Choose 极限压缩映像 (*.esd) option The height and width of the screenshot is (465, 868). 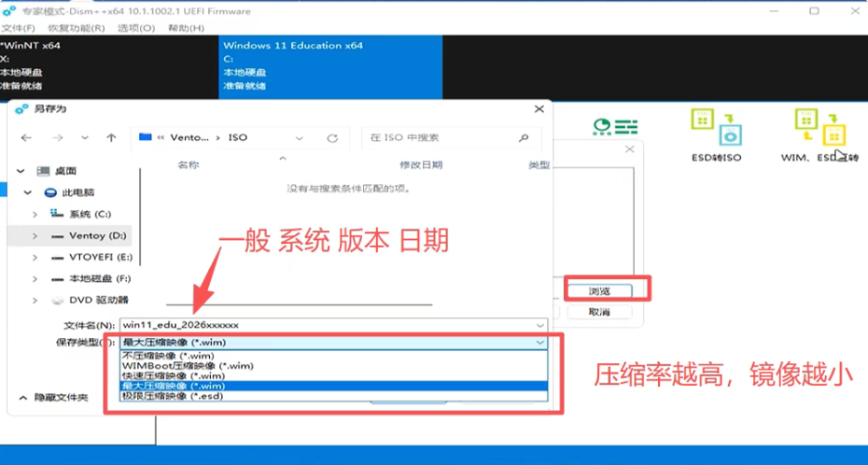pyautogui.click(x=334, y=396)
